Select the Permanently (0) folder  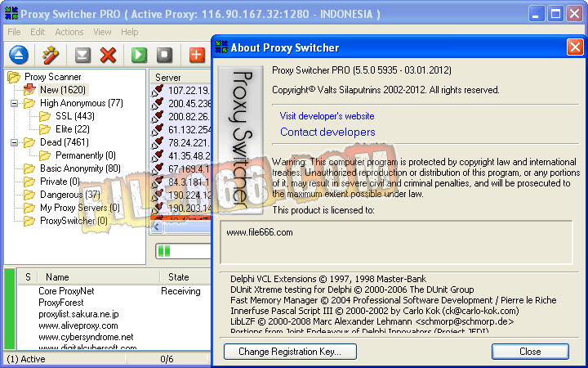click(x=86, y=155)
